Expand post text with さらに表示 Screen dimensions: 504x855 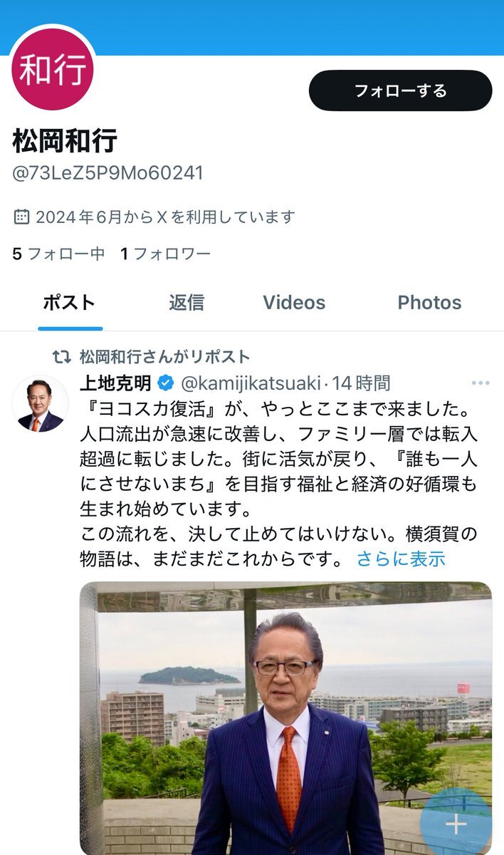(401, 558)
